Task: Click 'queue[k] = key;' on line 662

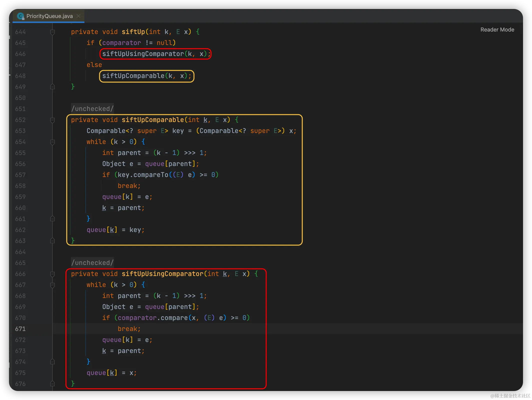Action: 115,230
